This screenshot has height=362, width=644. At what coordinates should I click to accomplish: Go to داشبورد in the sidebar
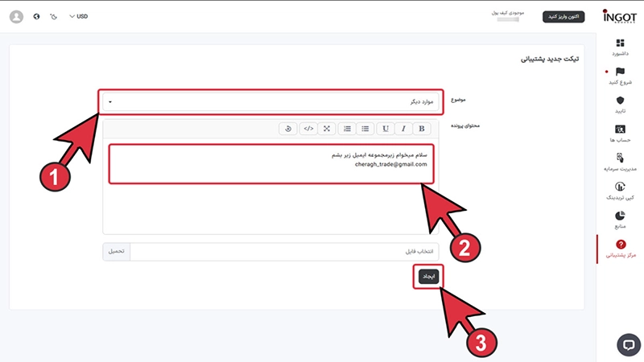[619, 47]
